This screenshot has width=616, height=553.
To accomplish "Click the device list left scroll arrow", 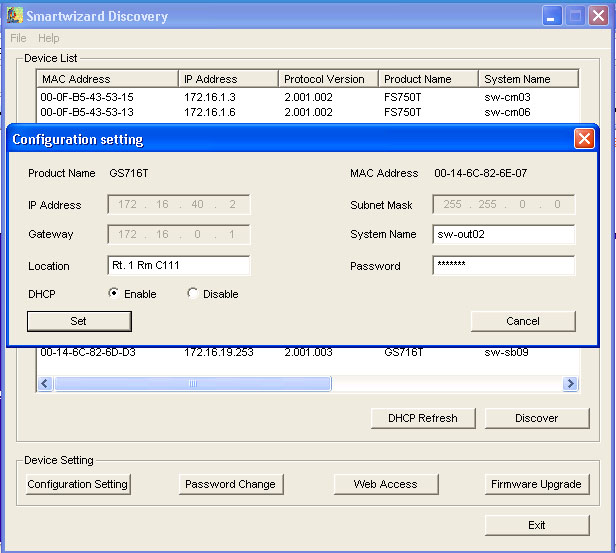I will (45, 383).
